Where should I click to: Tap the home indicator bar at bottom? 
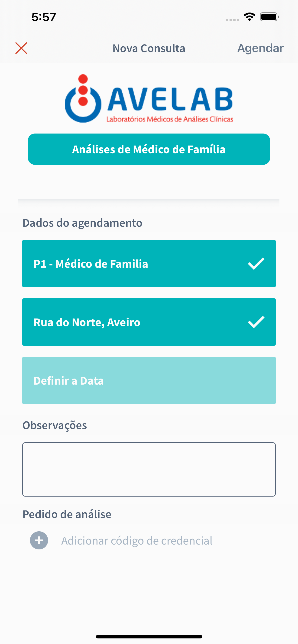pos(149,637)
